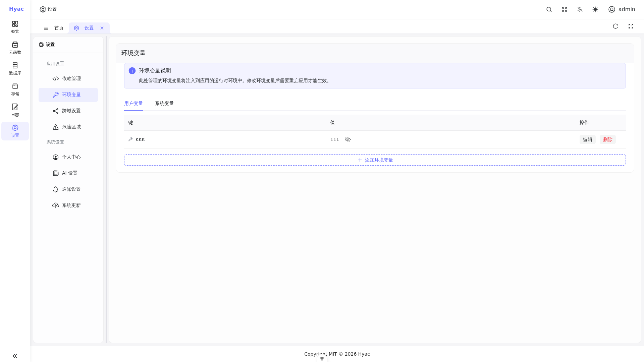Maximize the tab content area
Screen dimensions: 644x362
point(631,26)
